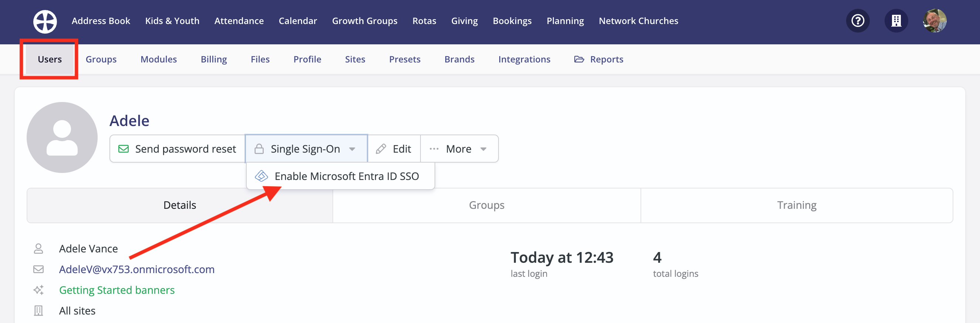Click the Reports folder icon
This screenshot has width=980, height=323.
(579, 59)
